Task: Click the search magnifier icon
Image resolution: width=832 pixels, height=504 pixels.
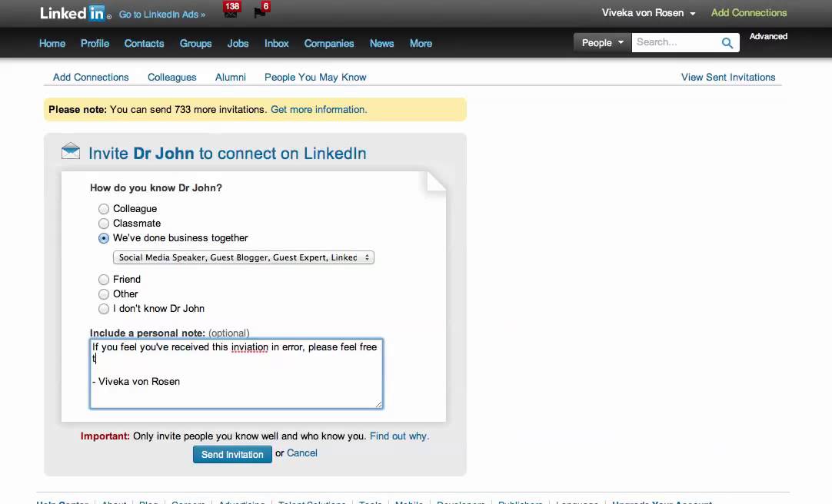Action: tap(727, 43)
